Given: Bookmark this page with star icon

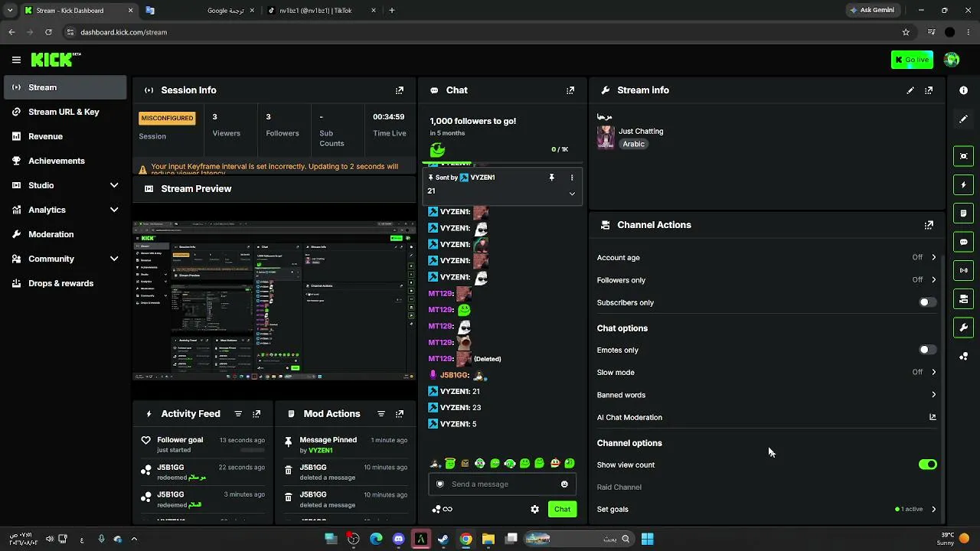Looking at the screenshot, I should pyautogui.click(x=906, y=32).
